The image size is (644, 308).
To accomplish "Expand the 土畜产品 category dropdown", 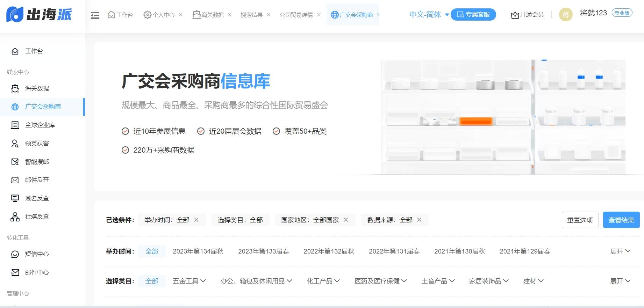I will (x=438, y=281).
